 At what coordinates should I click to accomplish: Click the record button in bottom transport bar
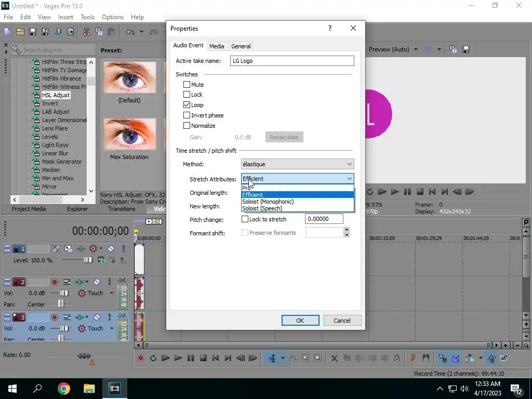click(141, 358)
